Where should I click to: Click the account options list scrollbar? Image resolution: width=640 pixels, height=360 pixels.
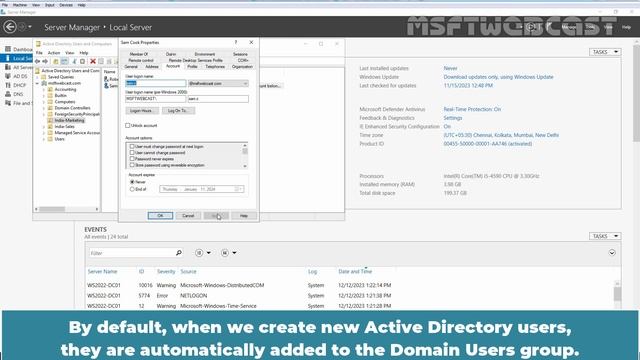click(245, 156)
